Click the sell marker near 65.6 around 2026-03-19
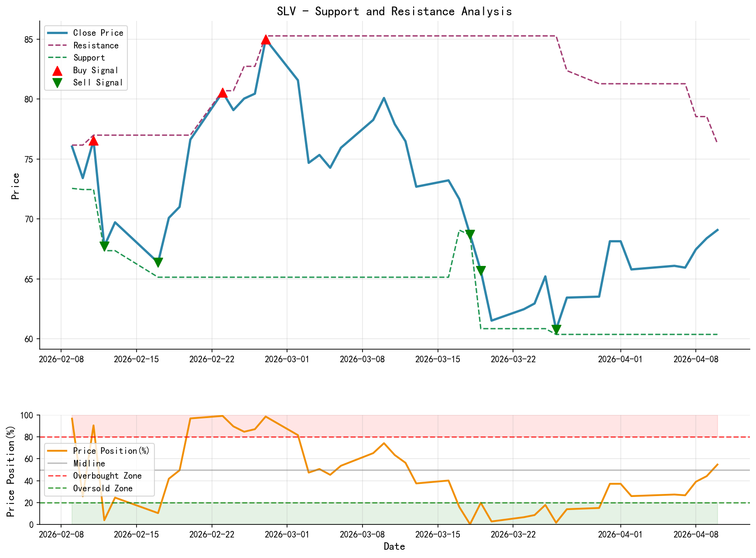 (481, 271)
